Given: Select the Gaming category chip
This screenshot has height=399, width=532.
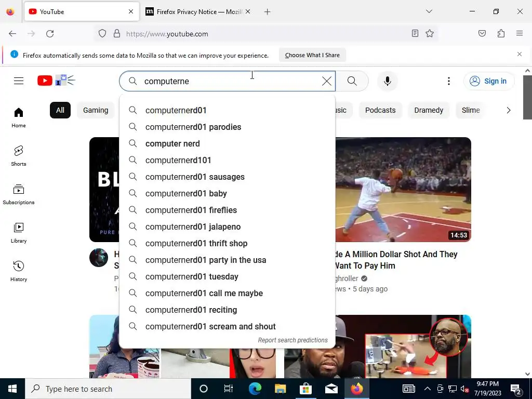Looking at the screenshot, I should click(96, 110).
